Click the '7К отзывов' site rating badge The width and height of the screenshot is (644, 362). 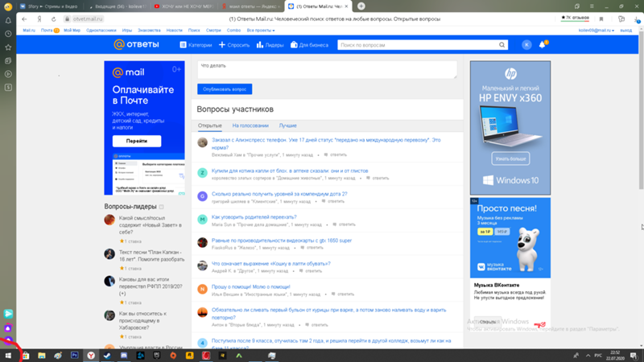coord(575,18)
